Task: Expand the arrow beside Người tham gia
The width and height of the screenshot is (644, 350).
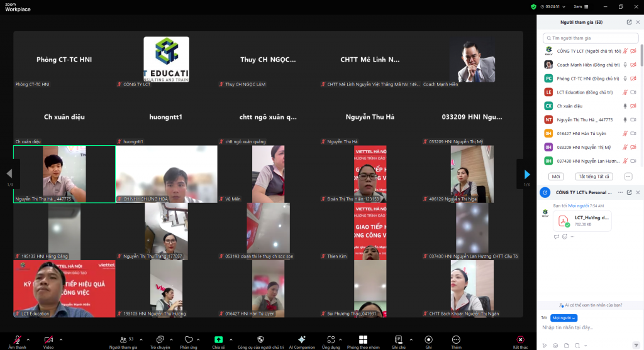Action: [x=142, y=340]
